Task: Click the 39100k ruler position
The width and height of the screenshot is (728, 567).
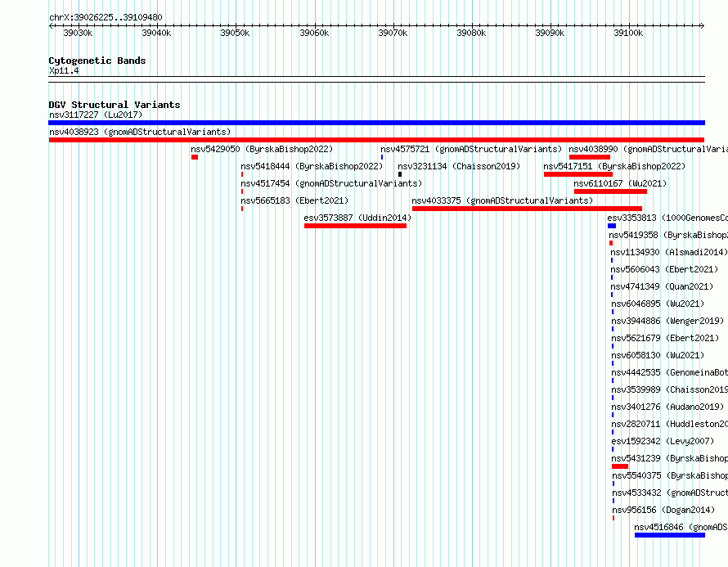Action: pyautogui.click(x=629, y=33)
